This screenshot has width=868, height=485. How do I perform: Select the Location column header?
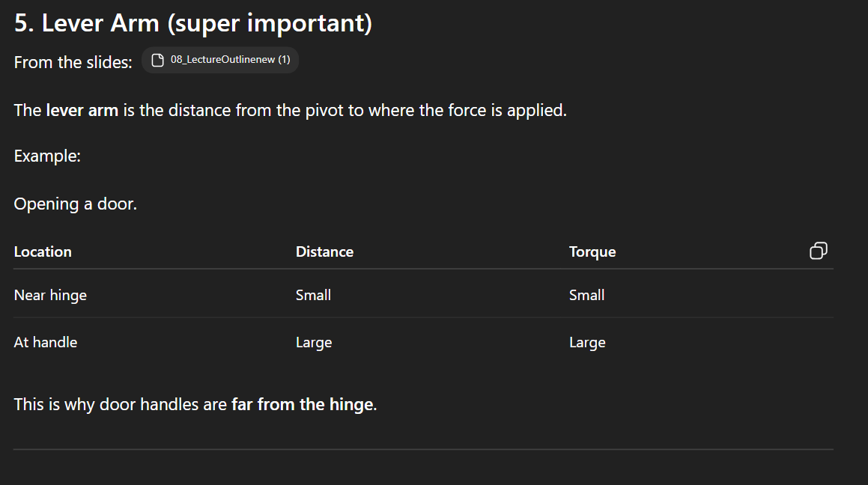click(43, 252)
